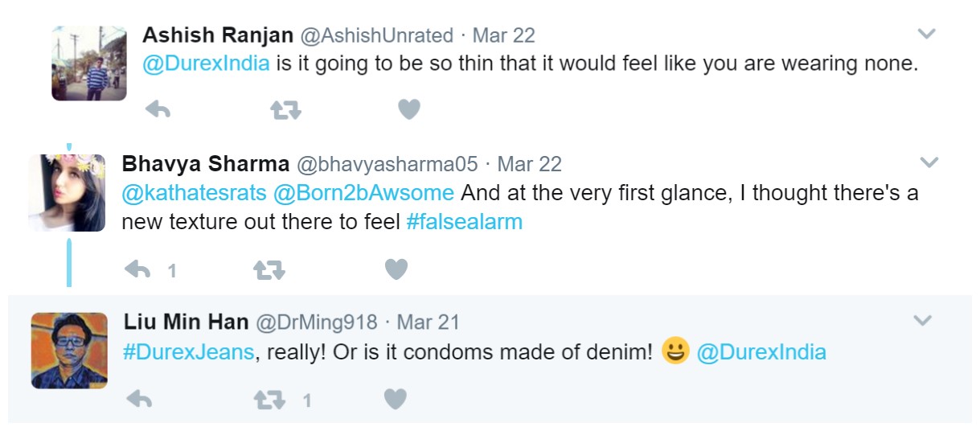The height and width of the screenshot is (431, 980).
Task: Open the @DurexIndia mention in Ashish's tweet
Action: [x=206, y=64]
